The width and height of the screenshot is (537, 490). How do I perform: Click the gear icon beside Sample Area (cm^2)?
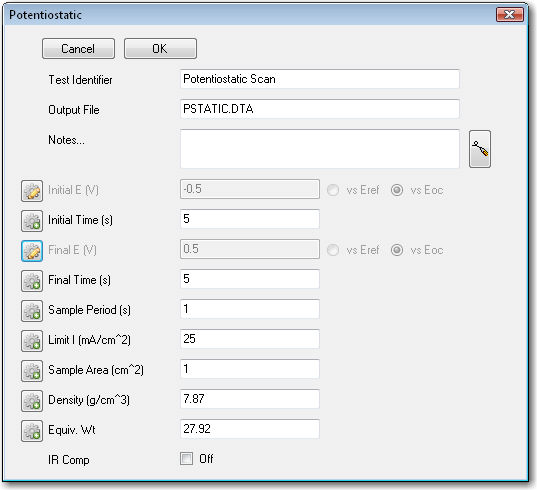click(32, 371)
